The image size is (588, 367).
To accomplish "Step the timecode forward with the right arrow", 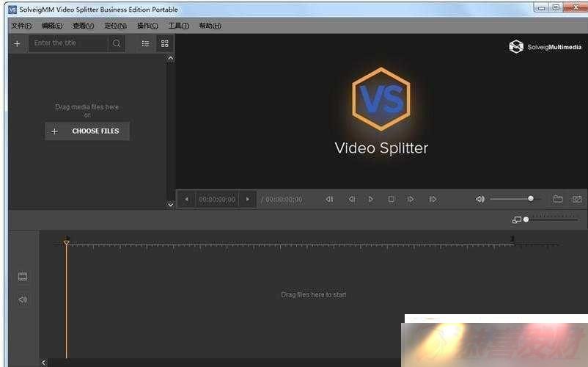I will coord(248,199).
